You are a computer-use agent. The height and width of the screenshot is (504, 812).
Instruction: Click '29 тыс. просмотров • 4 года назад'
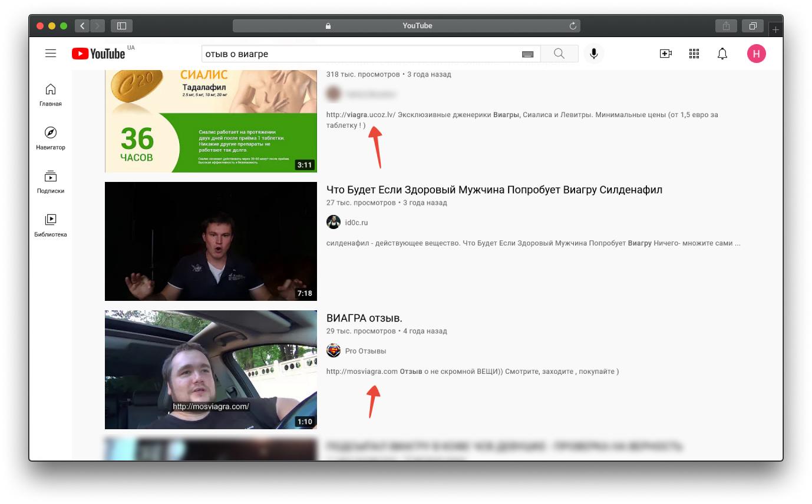click(387, 331)
